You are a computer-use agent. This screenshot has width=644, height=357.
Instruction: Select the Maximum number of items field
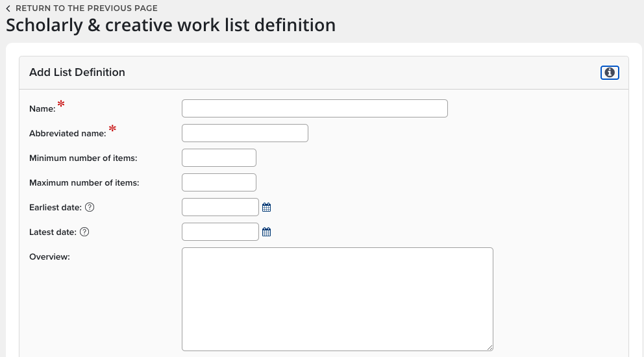pyautogui.click(x=219, y=182)
